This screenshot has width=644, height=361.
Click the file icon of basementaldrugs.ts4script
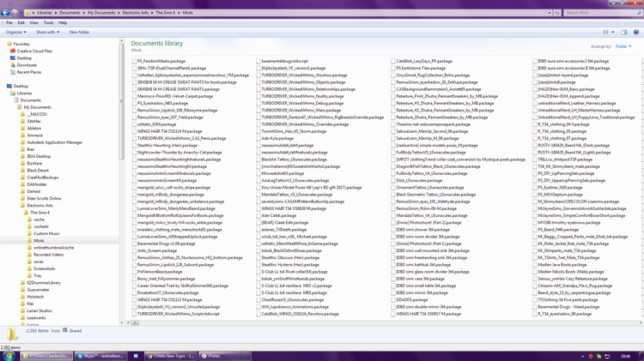pyautogui.click(x=258, y=61)
